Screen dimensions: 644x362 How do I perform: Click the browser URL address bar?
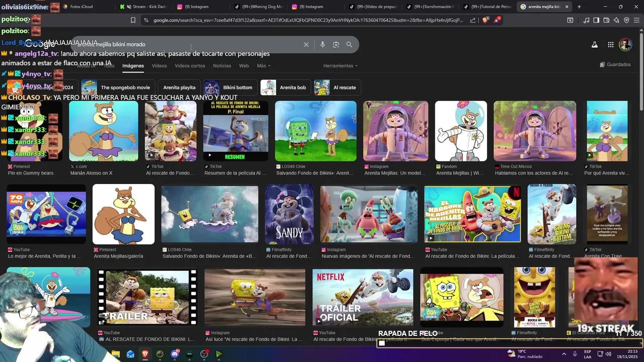(x=307, y=20)
